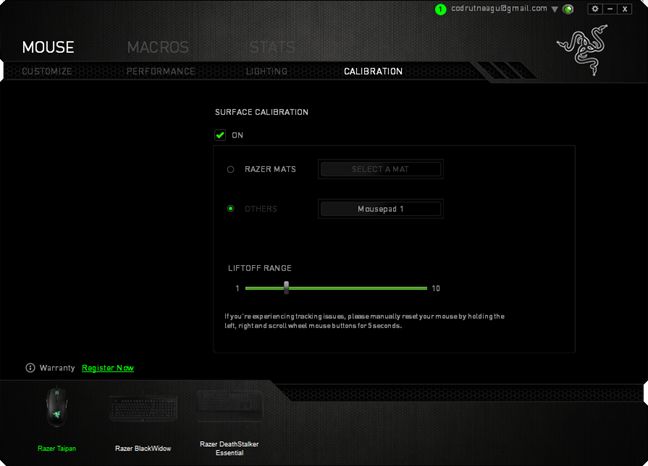The height and width of the screenshot is (466, 648).
Task: Follow the Register Now link
Action: pyautogui.click(x=108, y=368)
